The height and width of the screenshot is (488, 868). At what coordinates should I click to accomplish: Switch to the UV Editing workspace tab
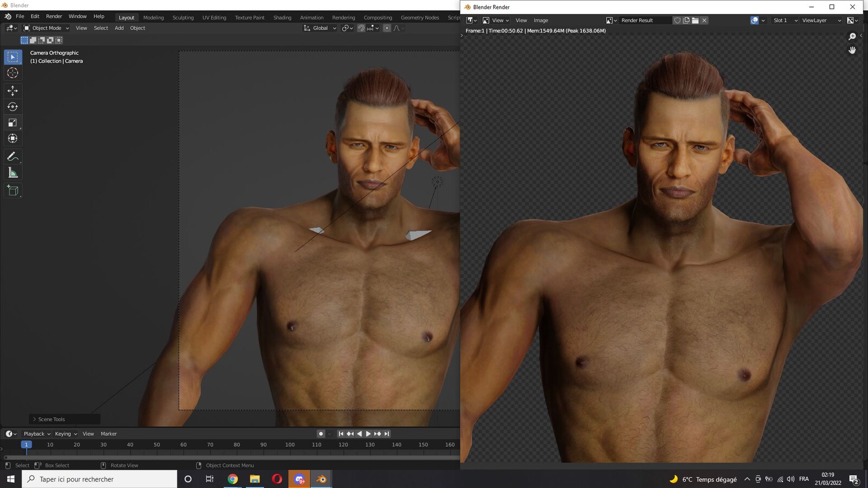point(214,17)
